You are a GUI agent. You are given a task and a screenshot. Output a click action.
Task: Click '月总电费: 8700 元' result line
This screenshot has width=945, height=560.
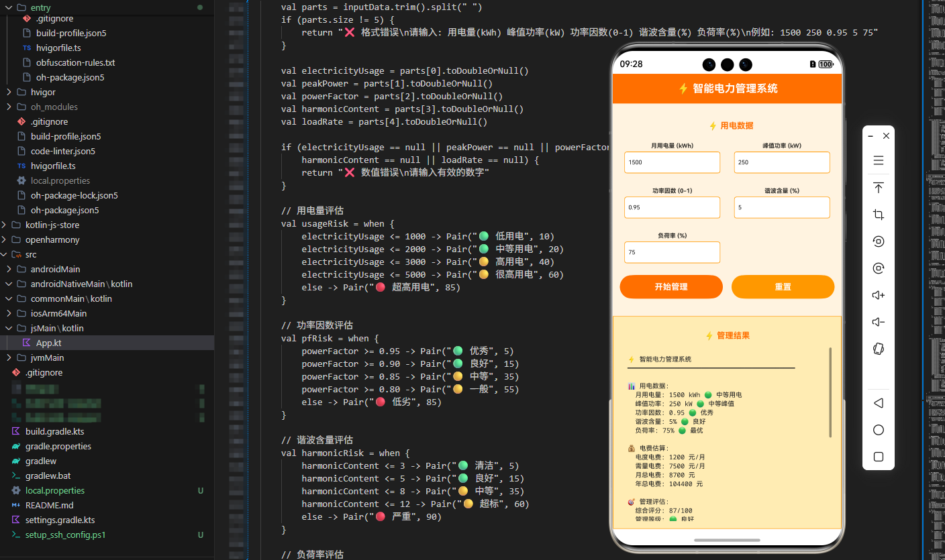pos(665,475)
